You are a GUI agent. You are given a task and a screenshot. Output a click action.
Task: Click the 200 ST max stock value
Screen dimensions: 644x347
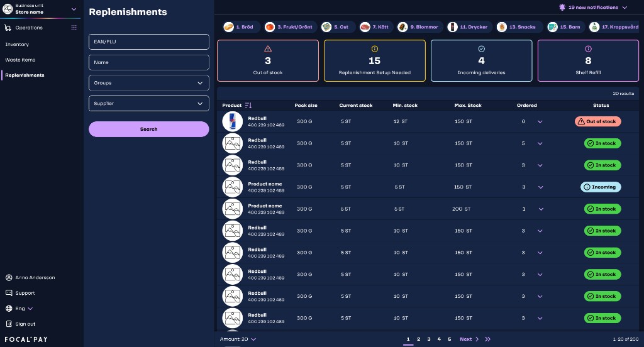461,209
